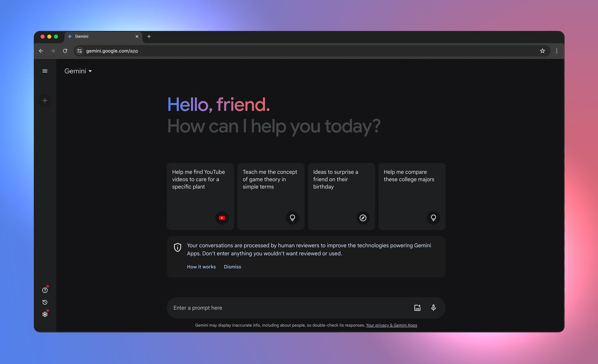The height and width of the screenshot is (364, 598).
Task: Click the 'Hello, friend.' greeting text
Action: 218,104
